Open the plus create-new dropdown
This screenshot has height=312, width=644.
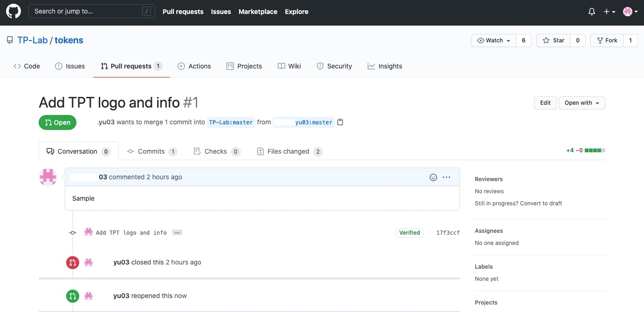tap(609, 12)
